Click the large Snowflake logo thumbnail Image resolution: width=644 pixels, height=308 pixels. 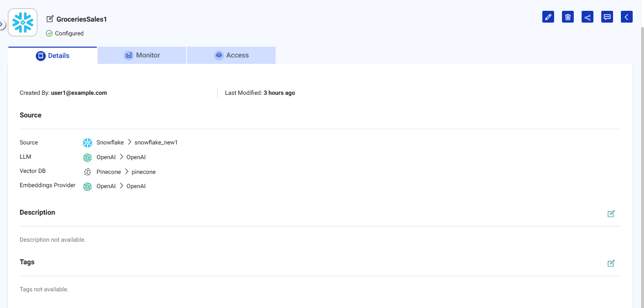(23, 22)
